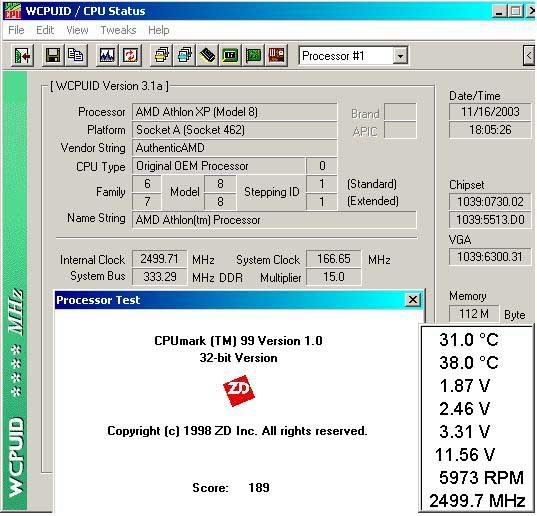Click the 2.46 V voltage reading
The image size is (537, 516).
click(x=464, y=408)
